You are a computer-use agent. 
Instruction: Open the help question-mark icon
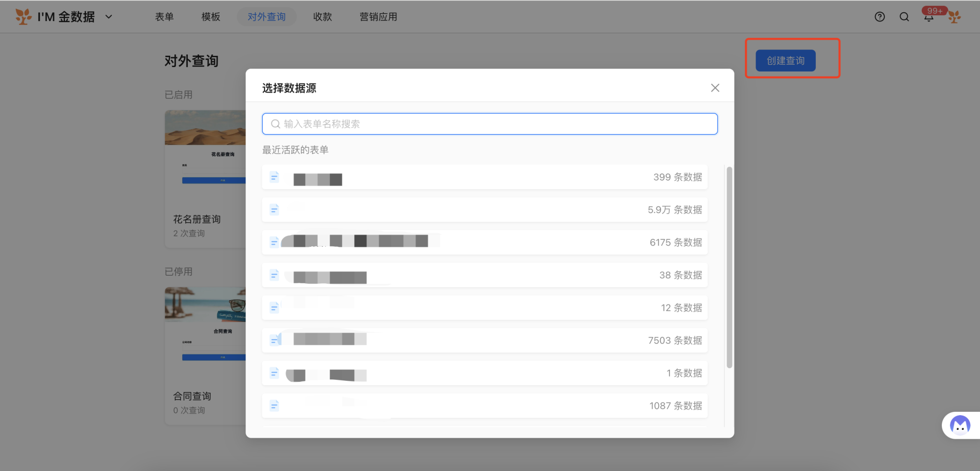click(880, 17)
